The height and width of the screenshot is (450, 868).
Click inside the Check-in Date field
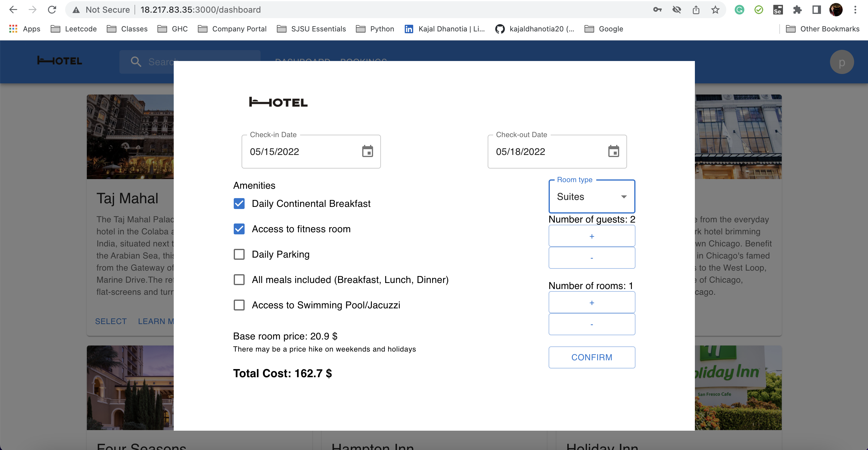[296, 152]
